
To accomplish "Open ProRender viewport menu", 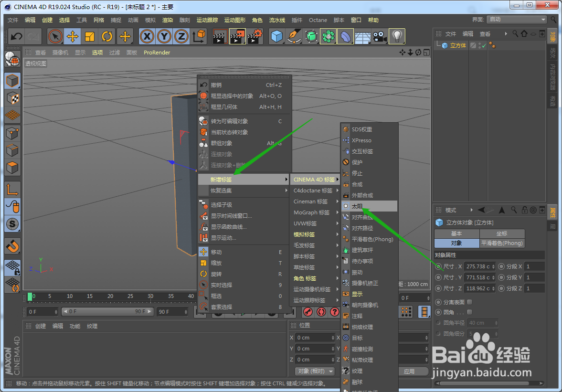I will (x=157, y=53).
